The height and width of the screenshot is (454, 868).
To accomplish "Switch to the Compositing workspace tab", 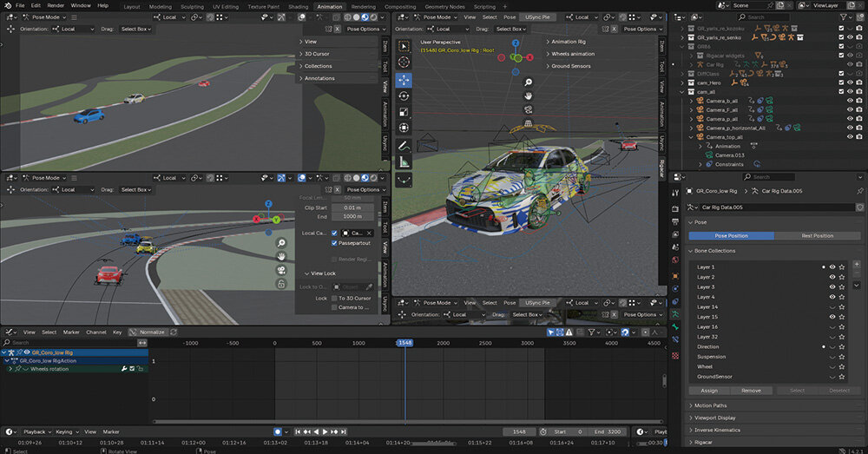I will 400,6.
